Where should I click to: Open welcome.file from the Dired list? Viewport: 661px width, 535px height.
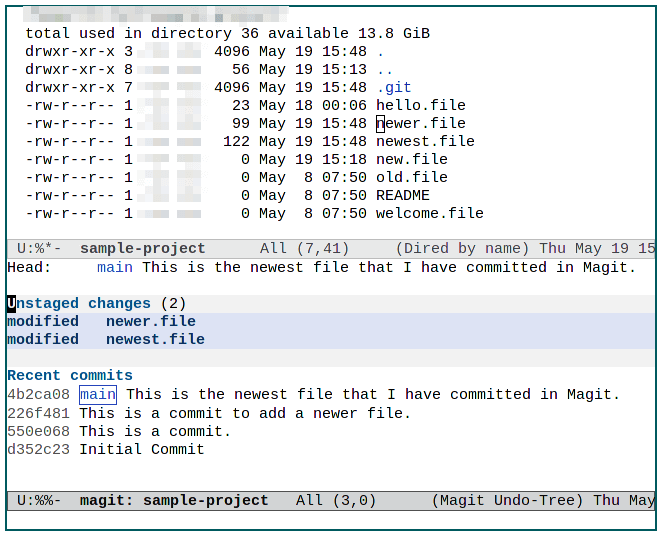click(429, 213)
